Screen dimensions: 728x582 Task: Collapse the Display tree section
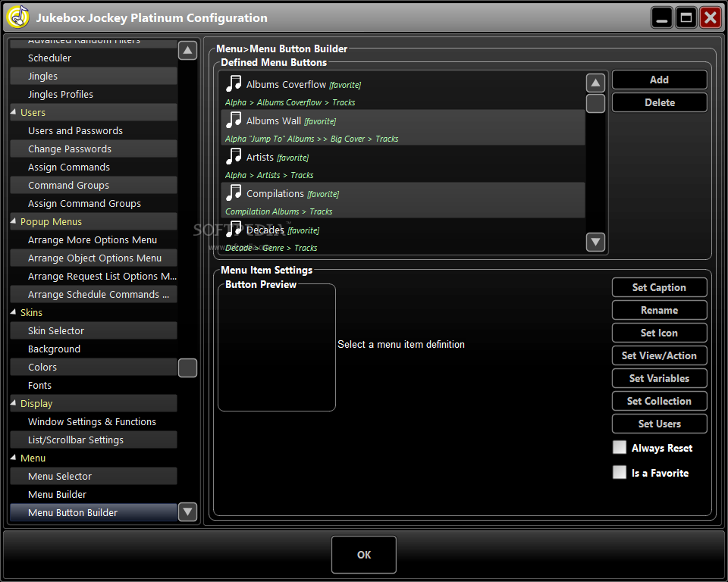coord(14,403)
